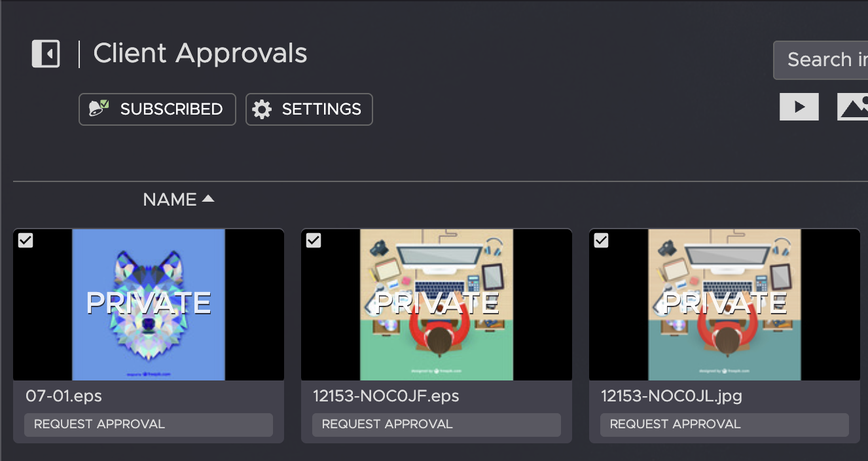Request approval for 07-01.eps

[x=149, y=424]
